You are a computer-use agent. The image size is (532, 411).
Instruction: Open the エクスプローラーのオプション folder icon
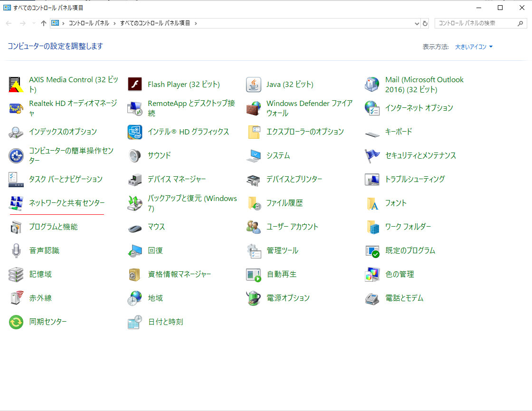pyautogui.click(x=254, y=132)
